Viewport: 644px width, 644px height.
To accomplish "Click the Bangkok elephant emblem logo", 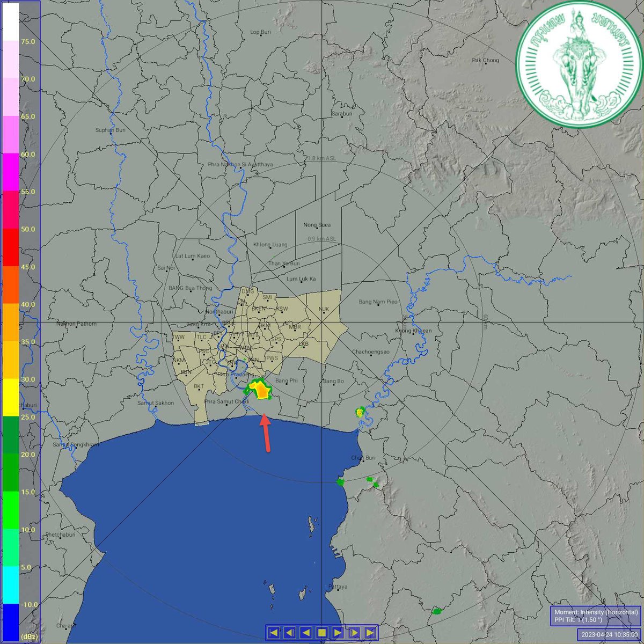I will coord(579,65).
